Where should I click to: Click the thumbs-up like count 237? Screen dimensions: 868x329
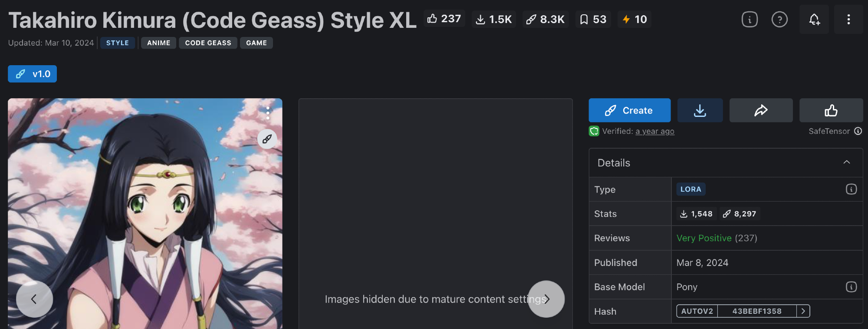[444, 19]
